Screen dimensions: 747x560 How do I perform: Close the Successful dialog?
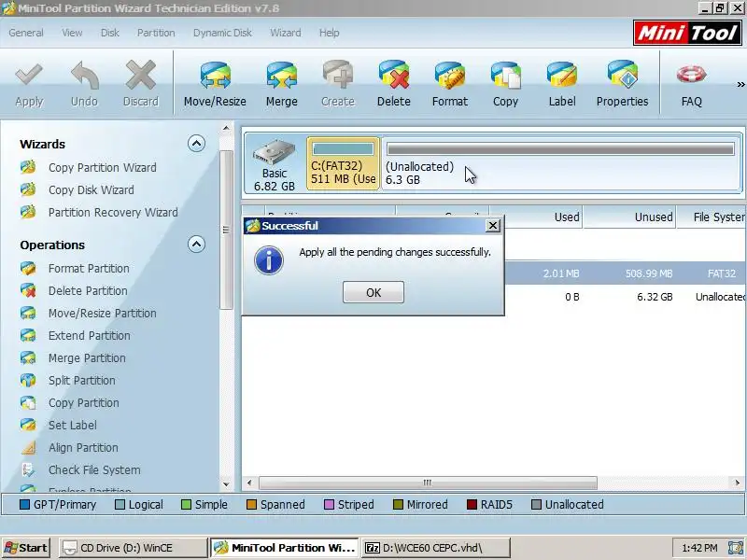[x=493, y=226]
